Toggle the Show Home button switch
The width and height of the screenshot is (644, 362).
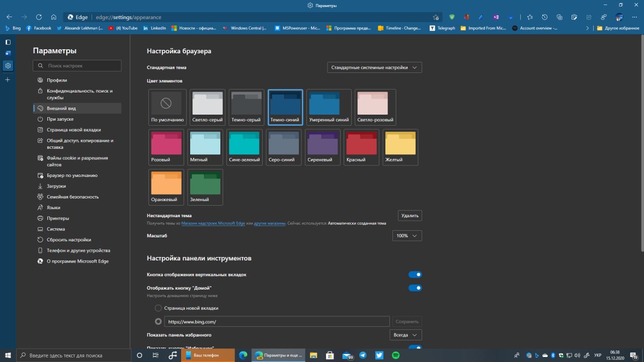pyautogui.click(x=415, y=288)
